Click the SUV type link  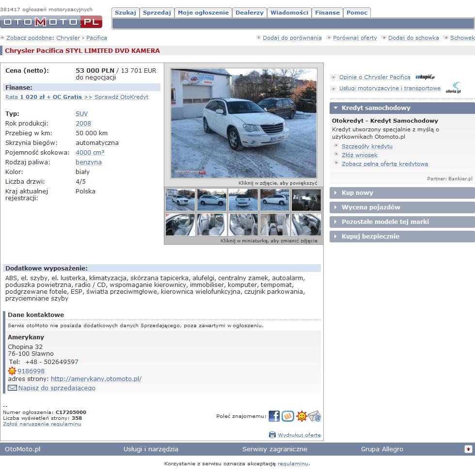81,113
